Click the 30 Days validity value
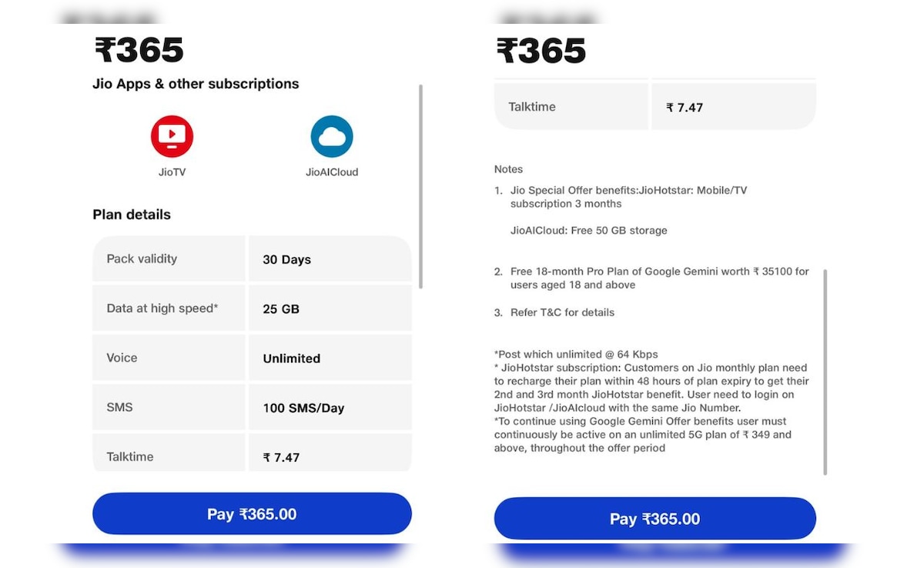924x568 pixels. [x=286, y=260]
